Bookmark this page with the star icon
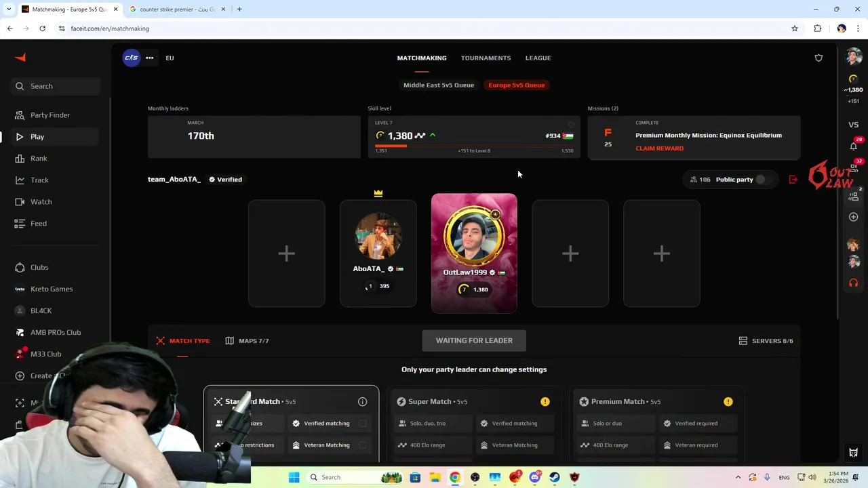The height and width of the screenshot is (488, 868). [x=794, y=28]
